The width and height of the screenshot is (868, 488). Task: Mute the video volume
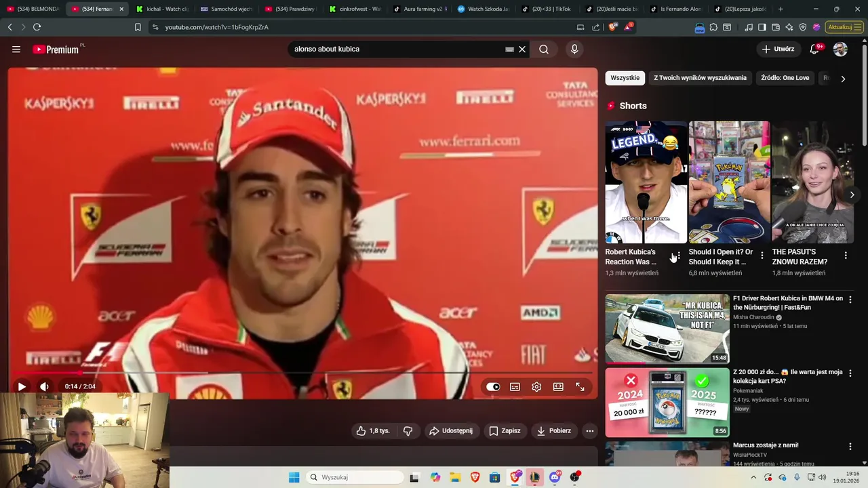click(44, 386)
